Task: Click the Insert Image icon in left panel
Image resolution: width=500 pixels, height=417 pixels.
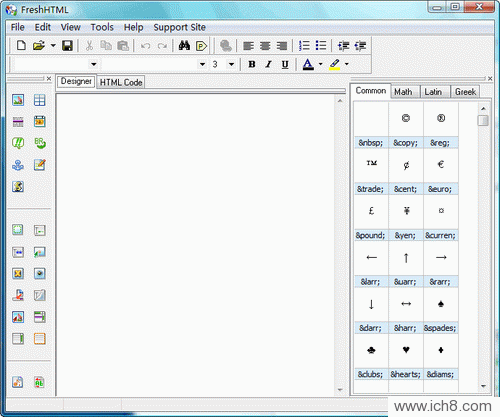Action: point(18,100)
